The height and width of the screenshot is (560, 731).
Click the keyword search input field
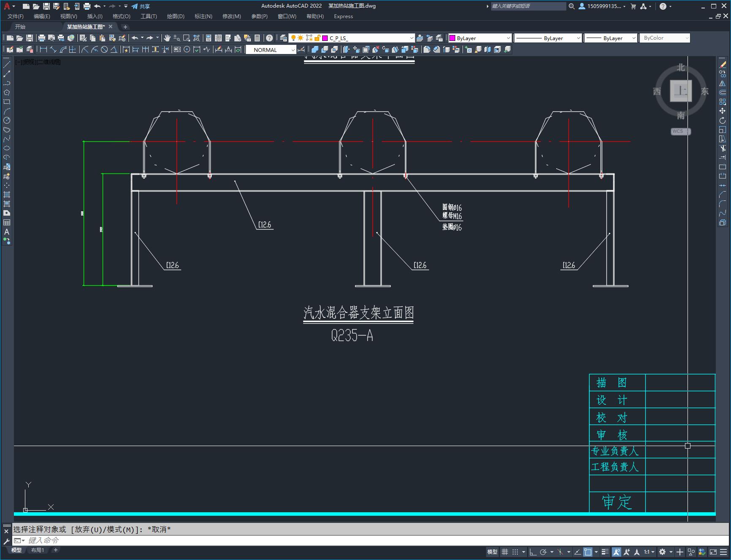pyautogui.click(x=528, y=6)
